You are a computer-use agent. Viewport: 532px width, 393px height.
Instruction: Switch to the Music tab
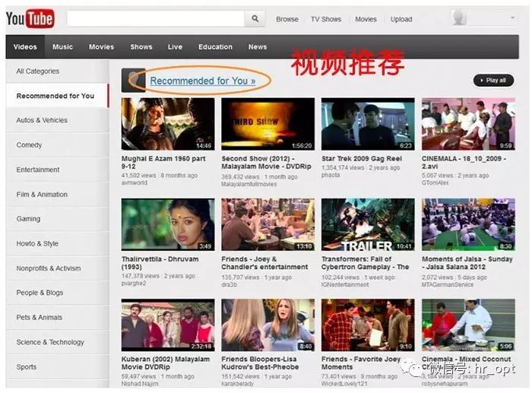click(62, 47)
